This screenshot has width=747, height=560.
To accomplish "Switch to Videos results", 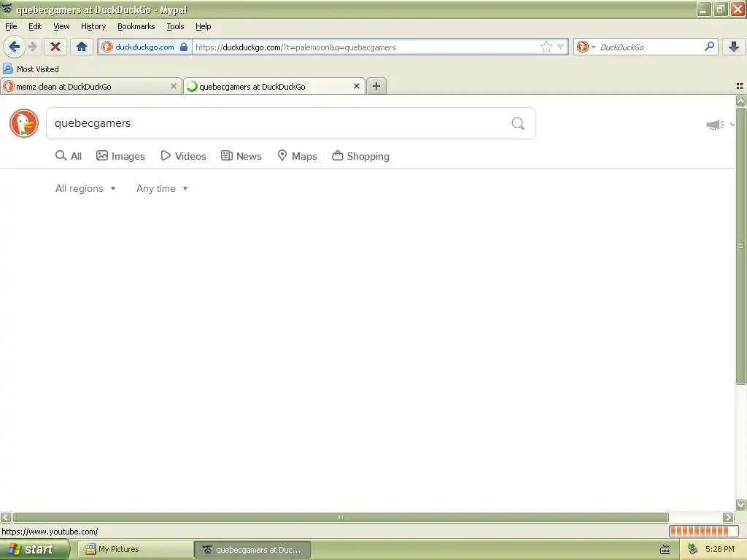I will click(x=183, y=156).
